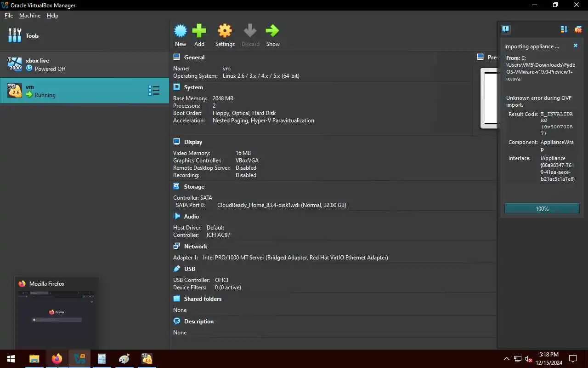Click the Discard toolbar icon

(250, 31)
